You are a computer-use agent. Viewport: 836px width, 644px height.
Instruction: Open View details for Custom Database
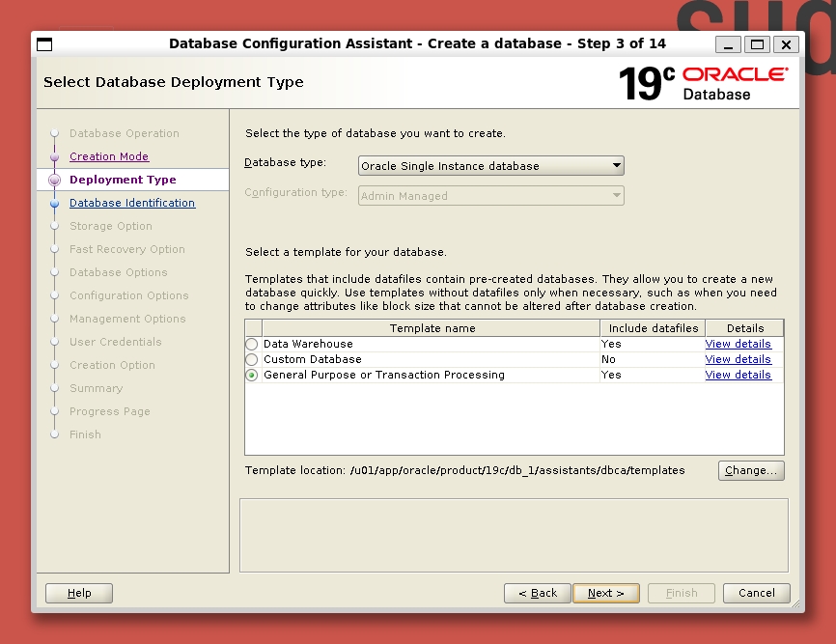coord(738,359)
